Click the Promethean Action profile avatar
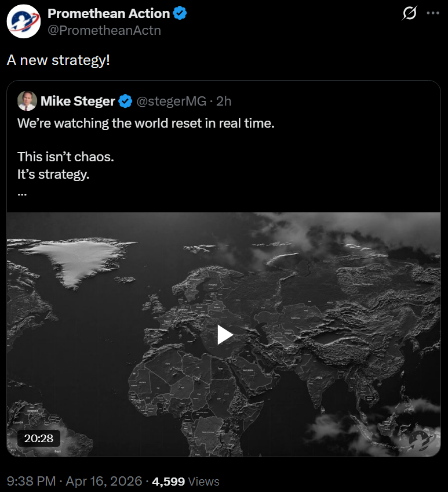The width and height of the screenshot is (448, 492). click(x=23, y=21)
